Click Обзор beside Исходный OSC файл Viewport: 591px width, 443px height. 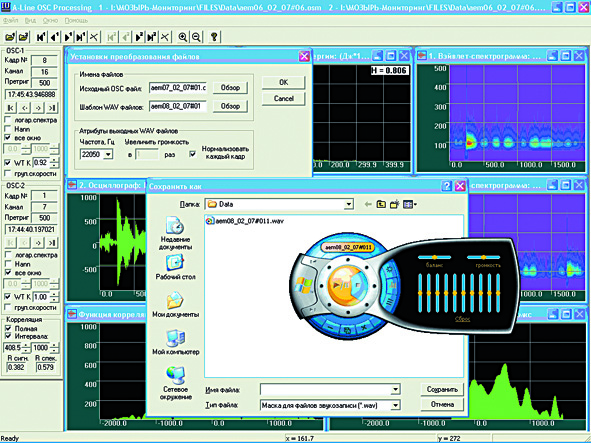click(230, 88)
